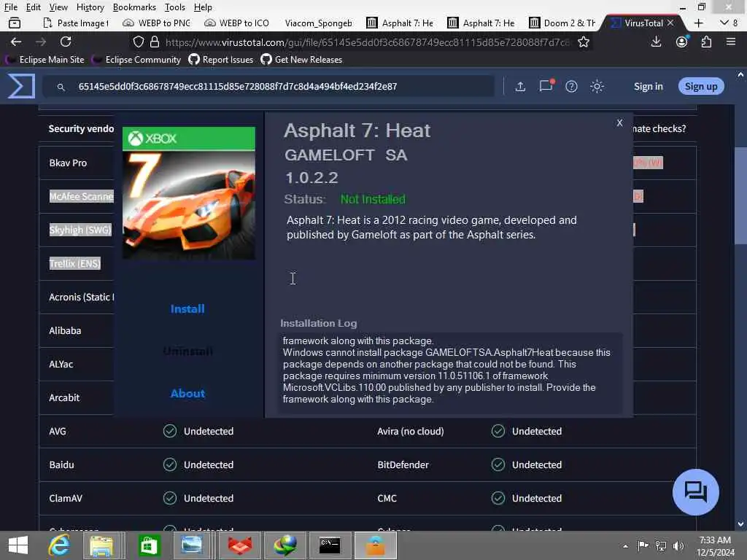
Task: Open the Command Prompt taskbar icon
Action: pyautogui.click(x=330, y=545)
